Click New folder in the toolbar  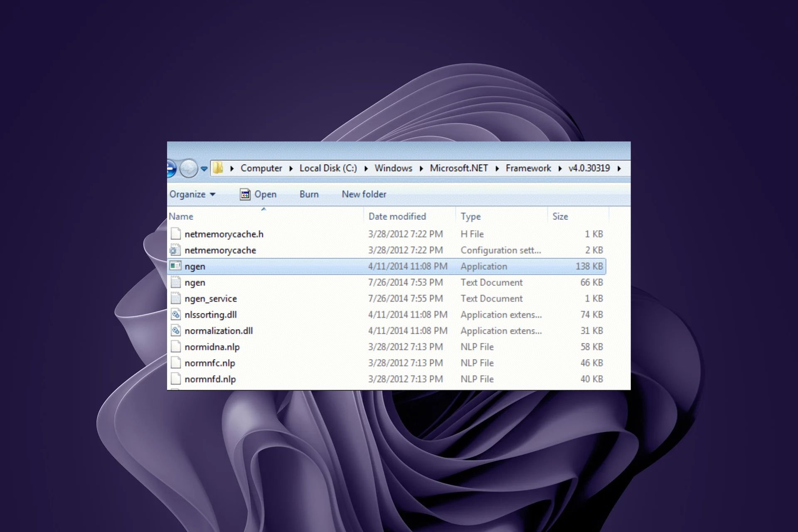tap(364, 194)
